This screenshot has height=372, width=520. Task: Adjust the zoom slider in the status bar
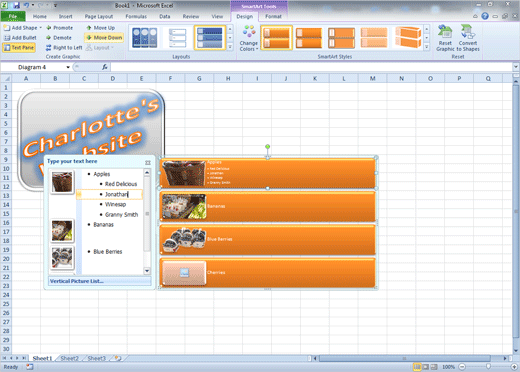(x=488, y=367)
